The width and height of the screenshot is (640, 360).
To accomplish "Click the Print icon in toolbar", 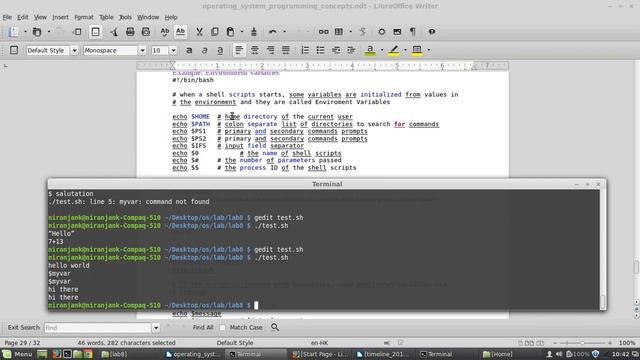I will coord(130,32).
